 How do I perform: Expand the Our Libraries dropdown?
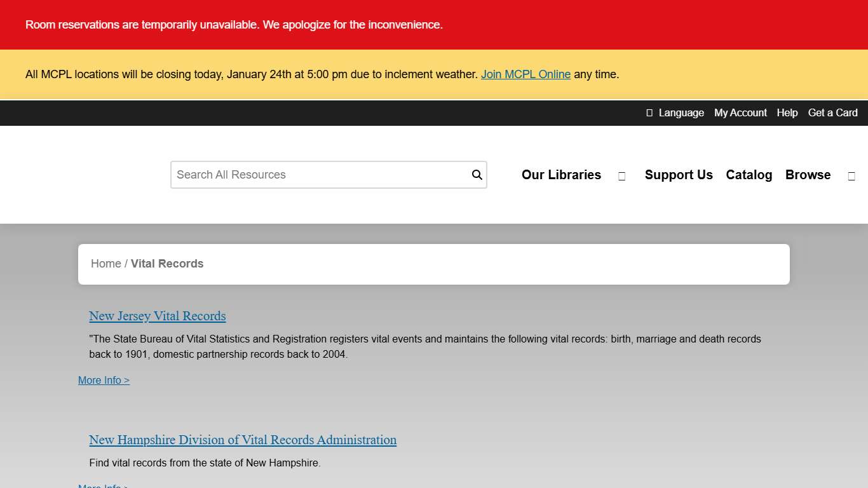pyautogui.click(x=561, y=175)
